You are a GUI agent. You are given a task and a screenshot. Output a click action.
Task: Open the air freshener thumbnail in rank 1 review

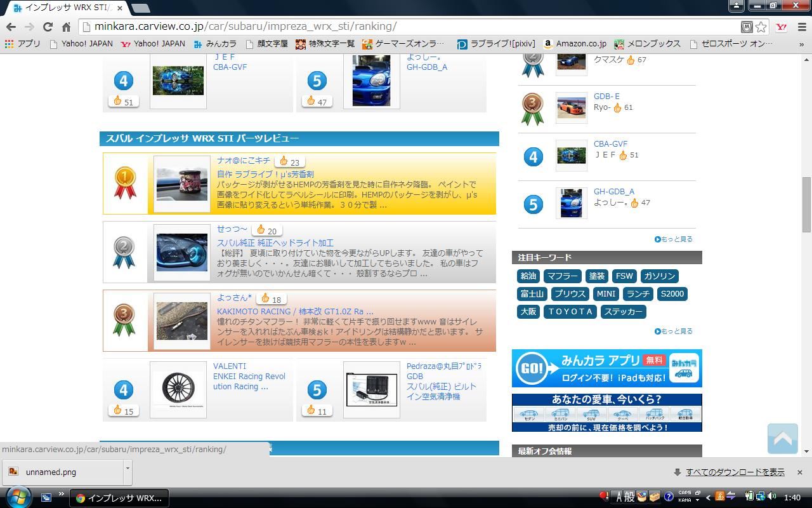pyautogui.click(x=181, y=184)
